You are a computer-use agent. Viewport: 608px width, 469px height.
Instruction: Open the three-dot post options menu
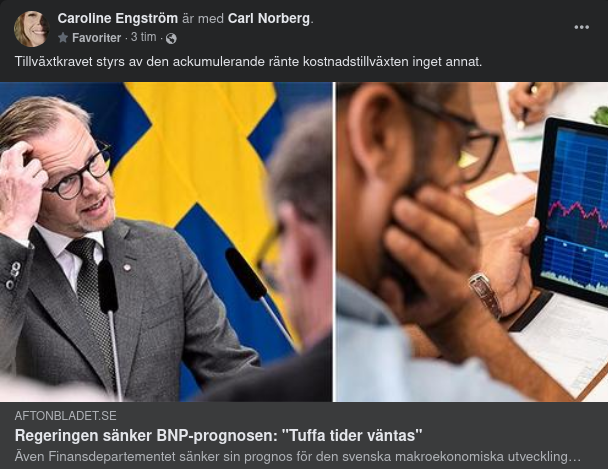[582, 27]
